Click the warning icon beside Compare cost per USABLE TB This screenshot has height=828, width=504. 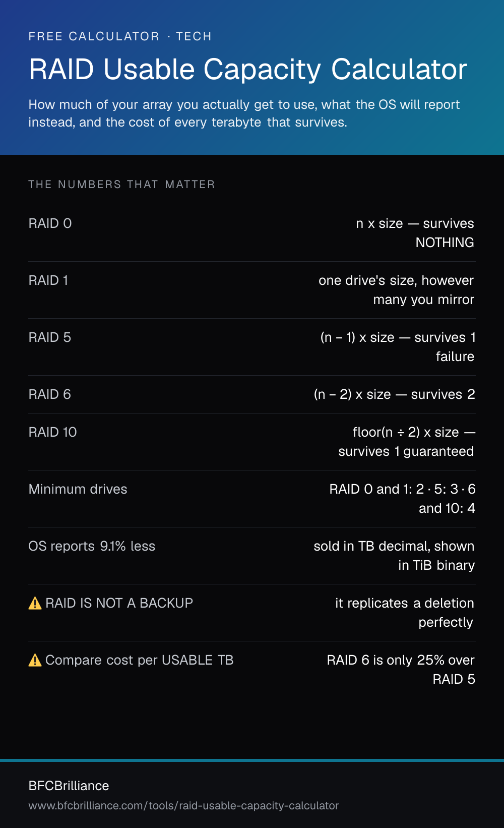point(35,660)
